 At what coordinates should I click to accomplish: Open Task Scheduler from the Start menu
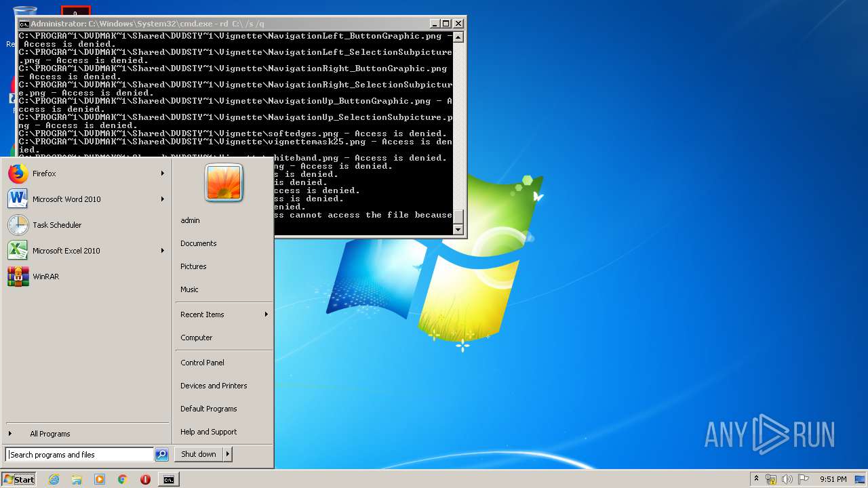point(87,225)
